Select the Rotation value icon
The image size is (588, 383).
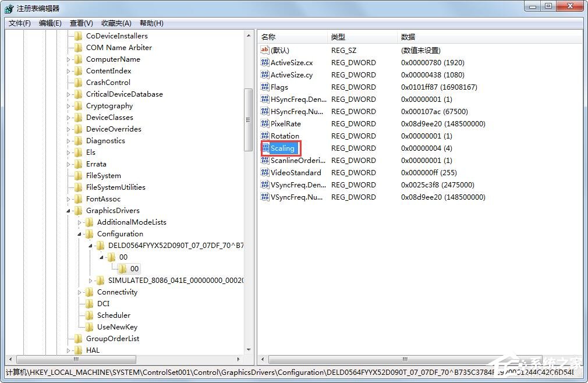pyautogui.click(x=265, y=136)
